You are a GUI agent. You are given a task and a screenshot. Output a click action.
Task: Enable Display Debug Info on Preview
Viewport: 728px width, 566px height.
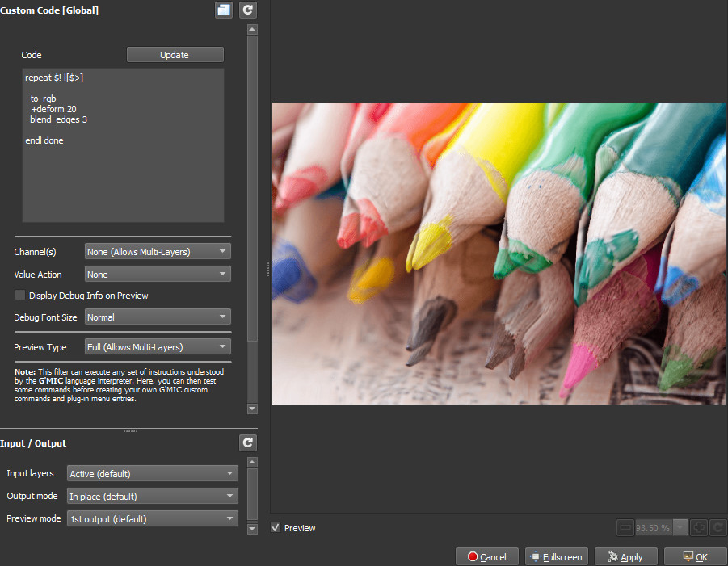tap(21, 296)
